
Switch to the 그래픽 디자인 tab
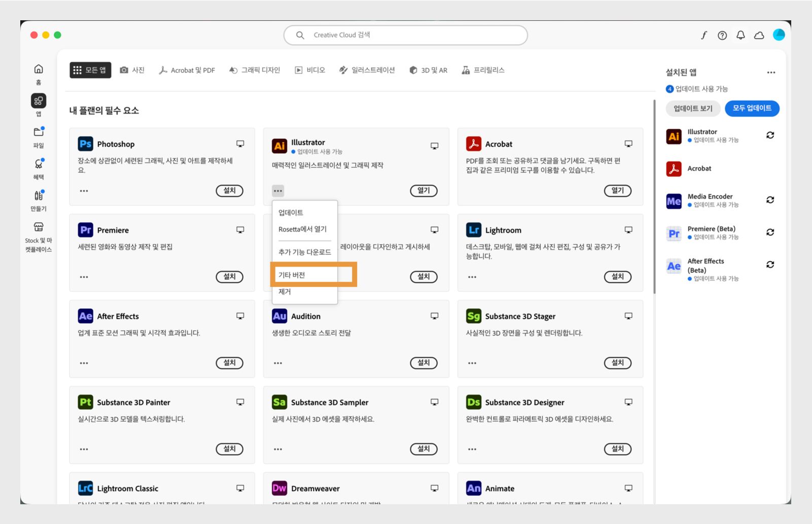click(x=255, y=70)
